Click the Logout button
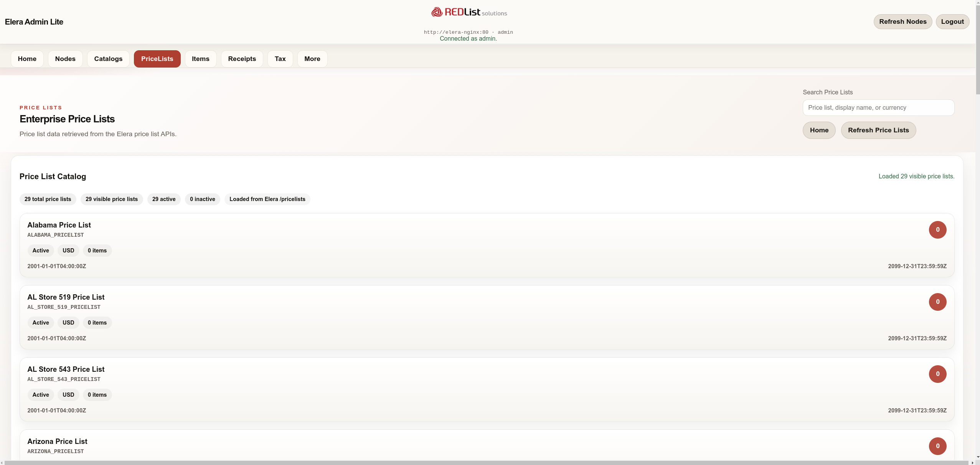This screenshot has width=980, height=465. 952,21
